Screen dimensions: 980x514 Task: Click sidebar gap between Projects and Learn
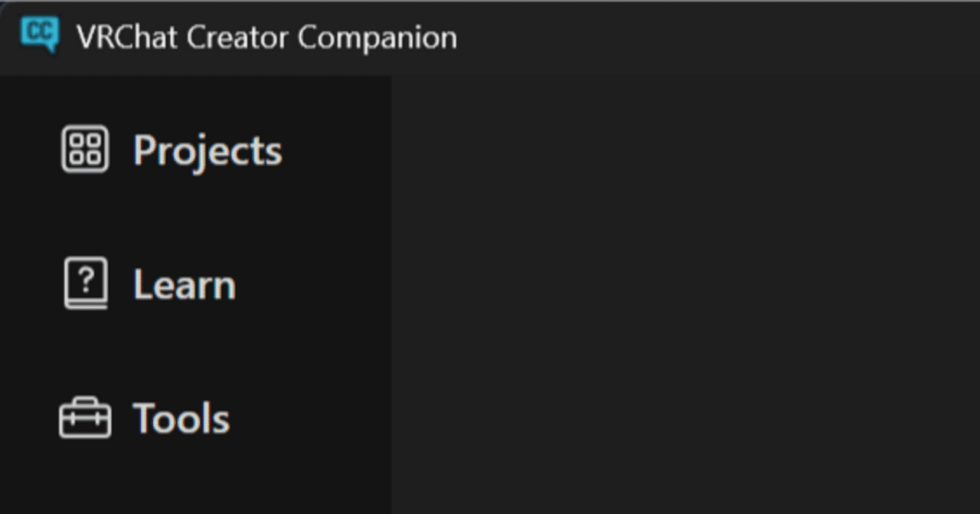(195, 218)
